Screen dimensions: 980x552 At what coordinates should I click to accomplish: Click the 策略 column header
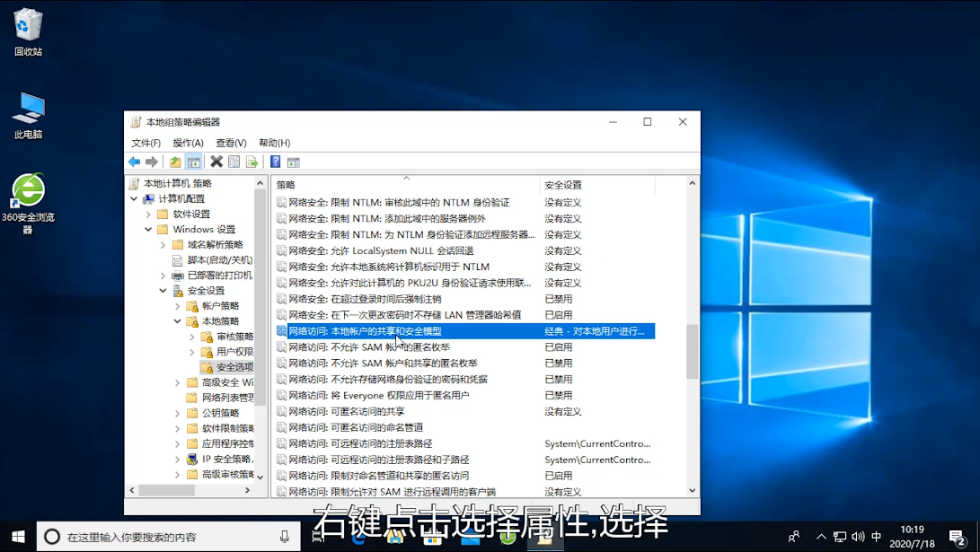tap(404, 185)
